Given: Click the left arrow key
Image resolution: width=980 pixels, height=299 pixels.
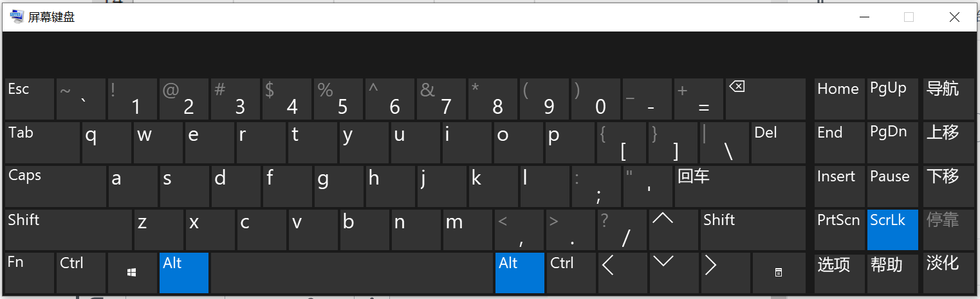Looking at the screenshot, I should 622,273.
